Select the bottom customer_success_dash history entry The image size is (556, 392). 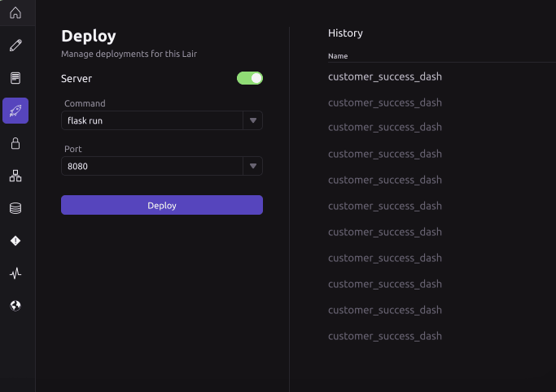[384, 336]
